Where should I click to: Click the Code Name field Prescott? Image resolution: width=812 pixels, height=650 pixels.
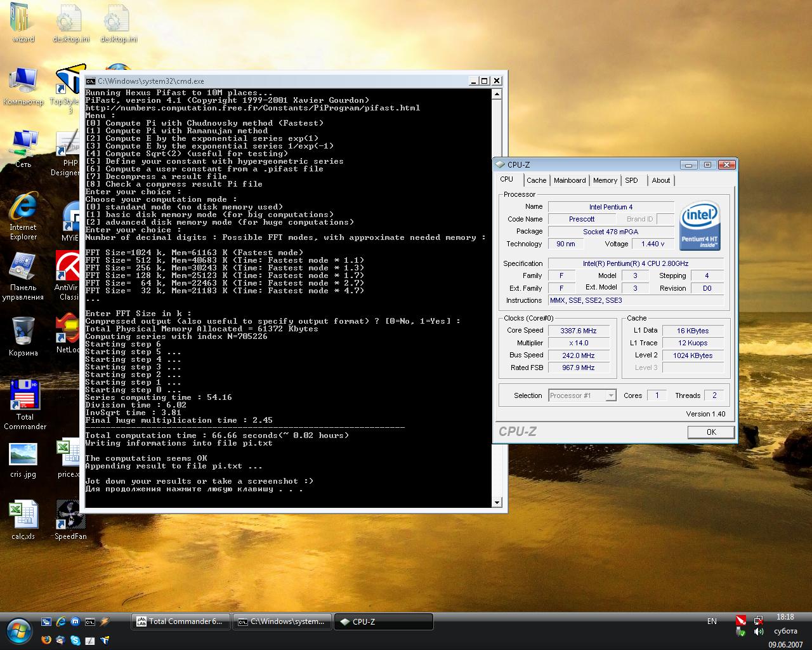(x=581, y=219)
